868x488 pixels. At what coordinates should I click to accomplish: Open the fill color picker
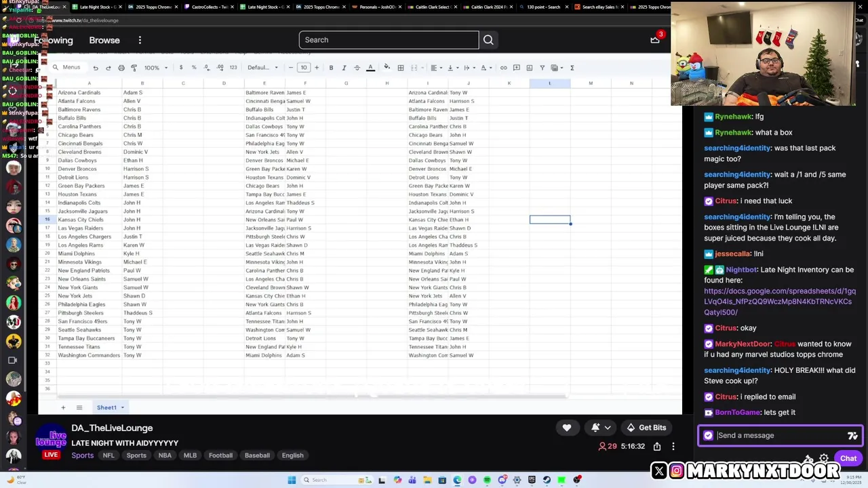[x=387, y=67]
